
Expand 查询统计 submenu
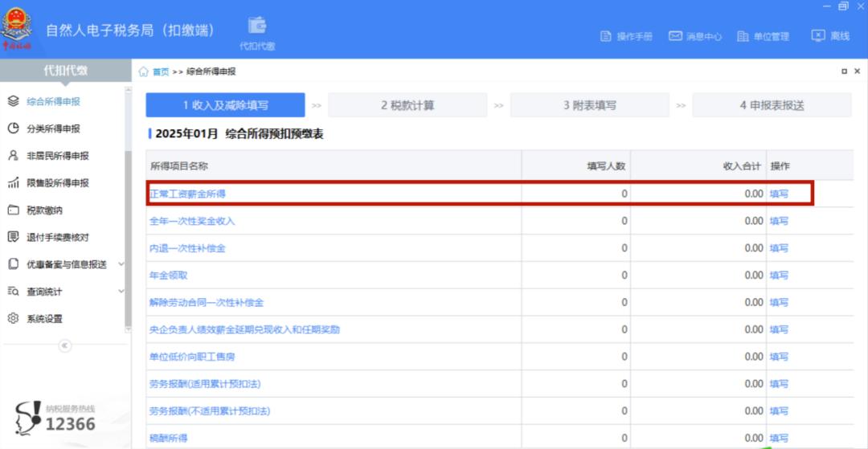click(x=121, y=292)
